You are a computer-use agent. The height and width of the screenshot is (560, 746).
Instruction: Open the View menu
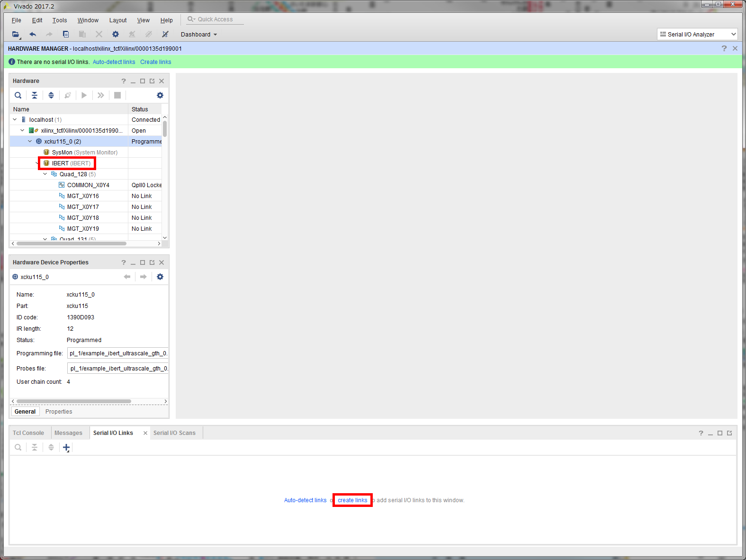144,20
